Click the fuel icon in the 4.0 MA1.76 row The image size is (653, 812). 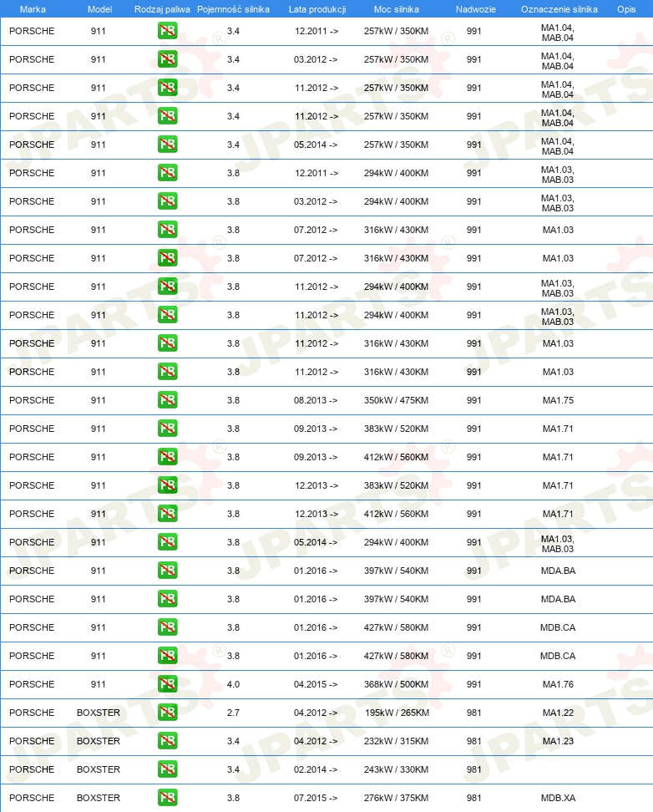pos(167,684)
